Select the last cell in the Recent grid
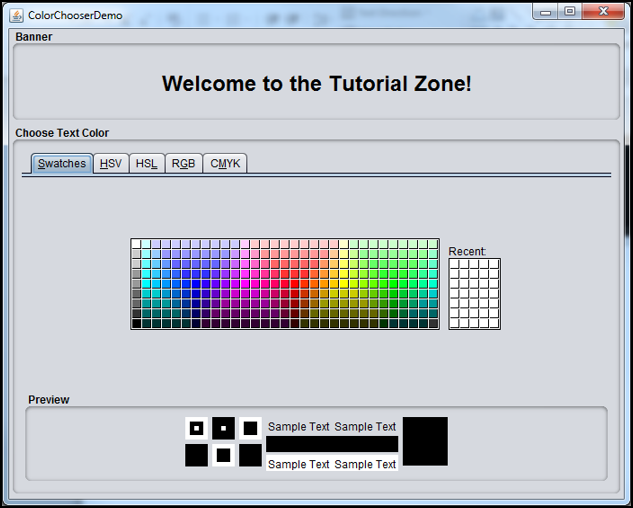The width and height of the screenshot is (633, 508). click(x=494, y=323)
